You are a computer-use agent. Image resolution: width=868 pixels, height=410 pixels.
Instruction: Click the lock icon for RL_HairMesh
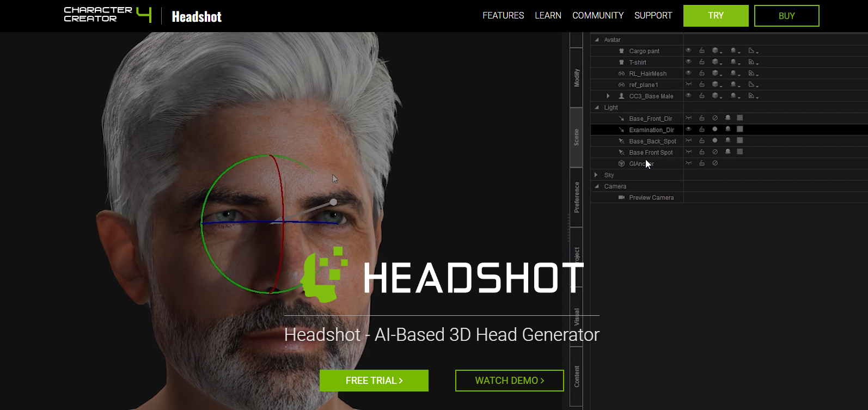click(x=702, y=73)
